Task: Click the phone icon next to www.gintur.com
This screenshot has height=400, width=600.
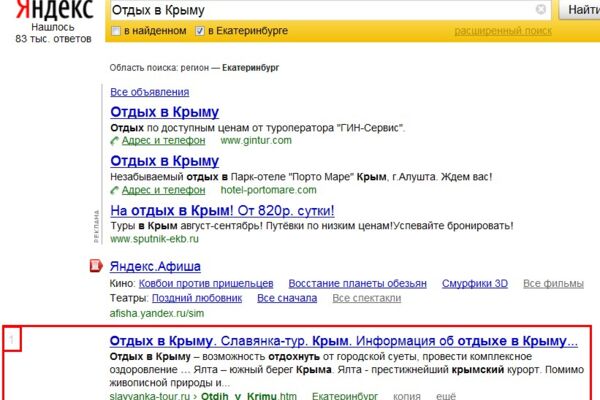Action: 114,141
